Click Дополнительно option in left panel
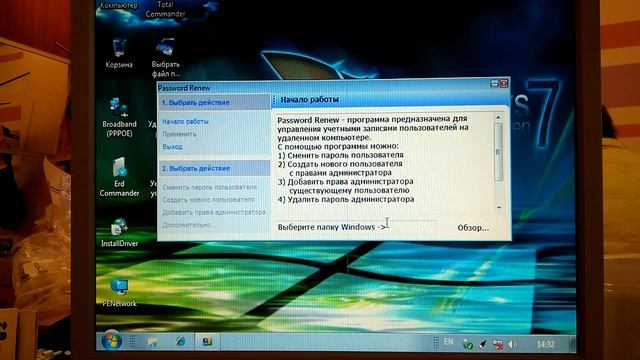The width and height of the screenshot is (640, 360). [x=187, y=225]
